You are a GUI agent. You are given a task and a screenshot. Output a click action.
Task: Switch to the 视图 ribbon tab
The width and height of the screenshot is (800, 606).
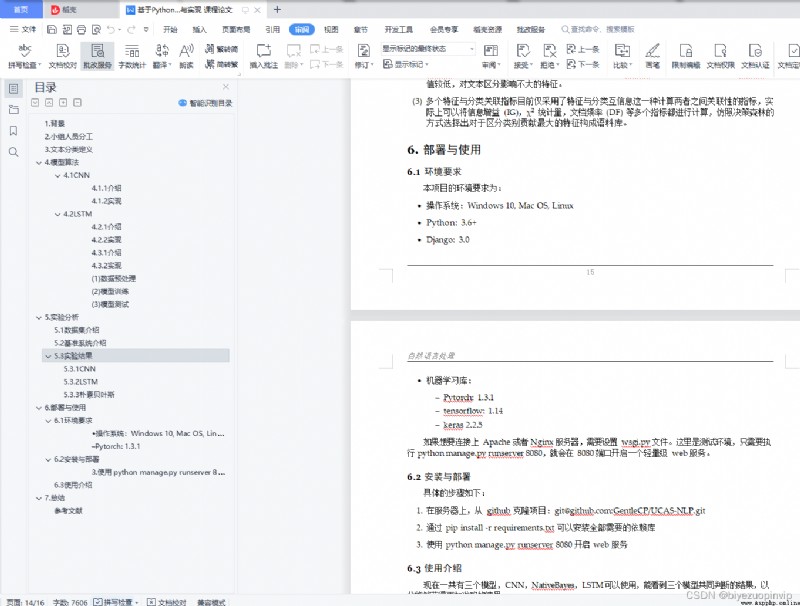331,30
